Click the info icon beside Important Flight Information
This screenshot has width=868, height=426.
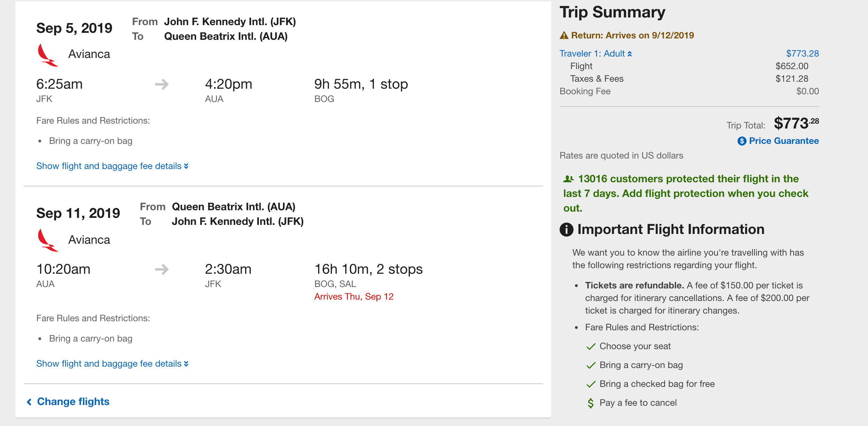tap(567, 229)
